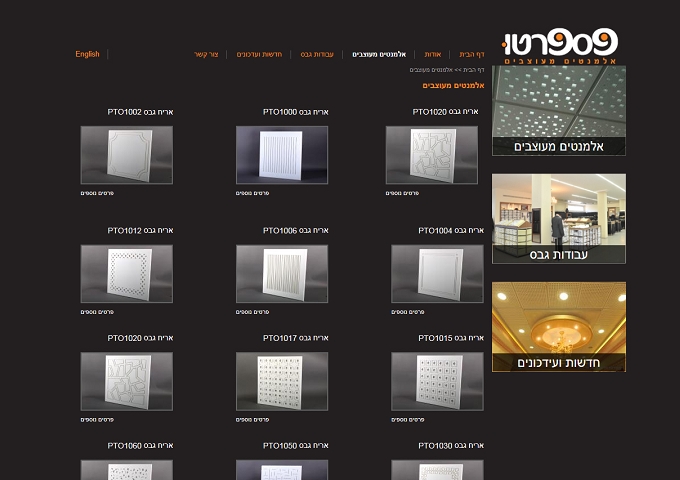Screen dimensions: 680x480
Task: Click the 'אריח גבס PTO1012' title
Action: (140, 230)
